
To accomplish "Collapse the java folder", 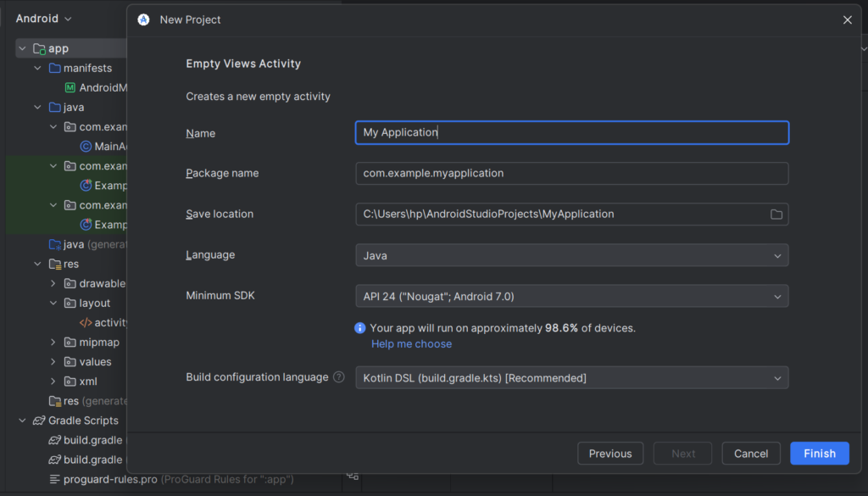I will coord(37,108).
